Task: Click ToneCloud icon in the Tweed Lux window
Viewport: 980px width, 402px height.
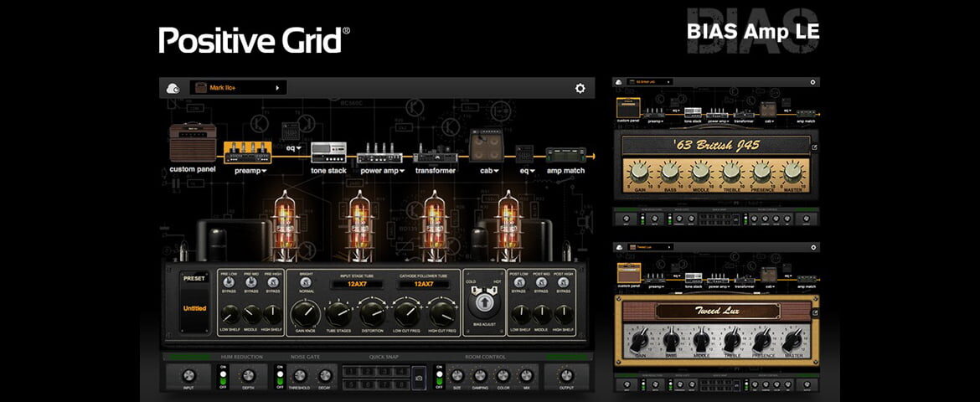Action: [619, 248]
